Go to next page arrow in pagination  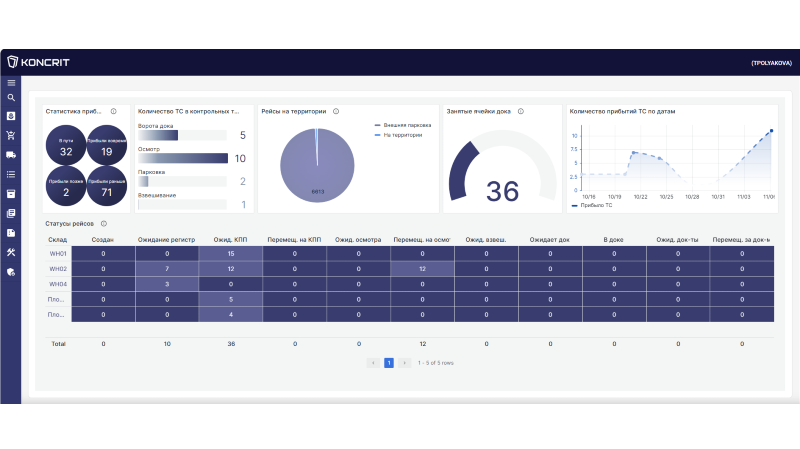tap(405, 363)
